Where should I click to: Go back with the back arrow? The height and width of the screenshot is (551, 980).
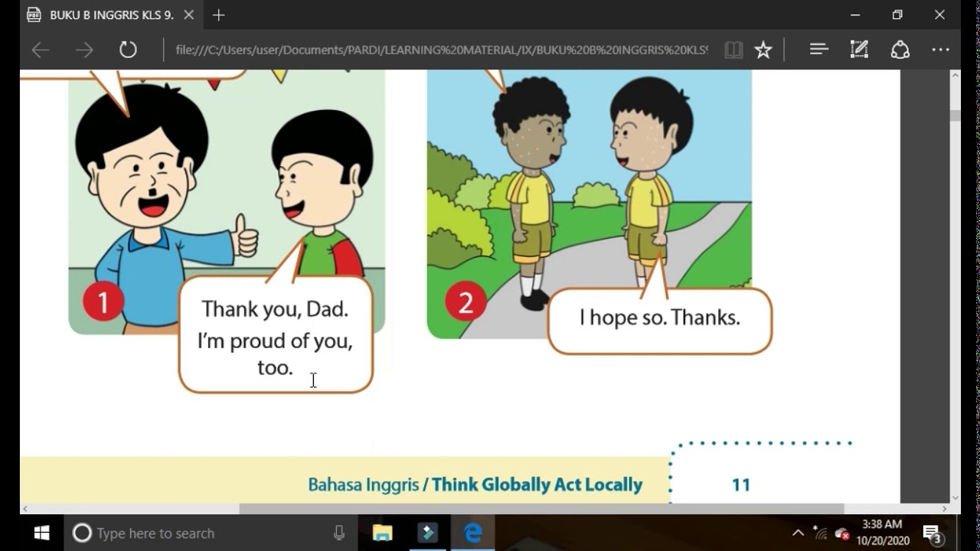tap(41, 51)
